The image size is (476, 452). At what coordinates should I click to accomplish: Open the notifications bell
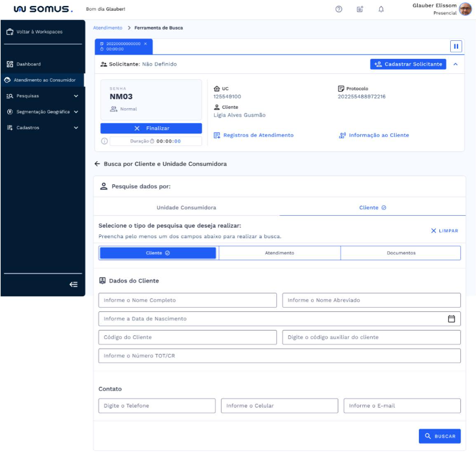coord(380,10)
